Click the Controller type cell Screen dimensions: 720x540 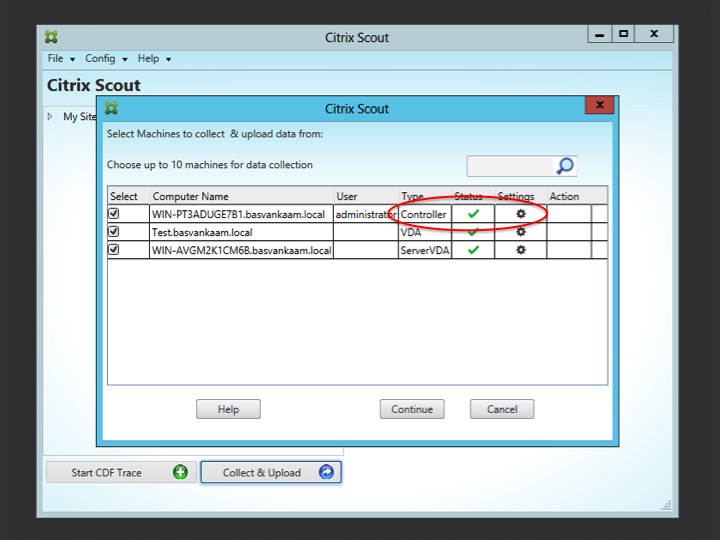(425, 214)
